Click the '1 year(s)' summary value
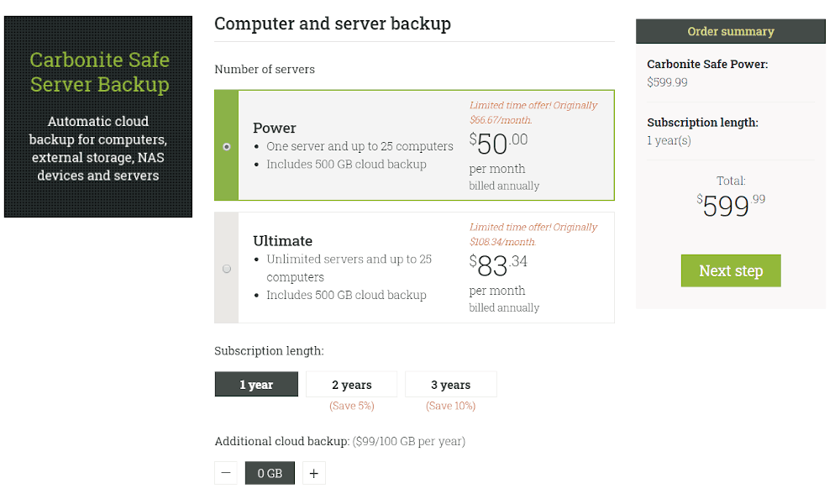 (x=669, y=140)
